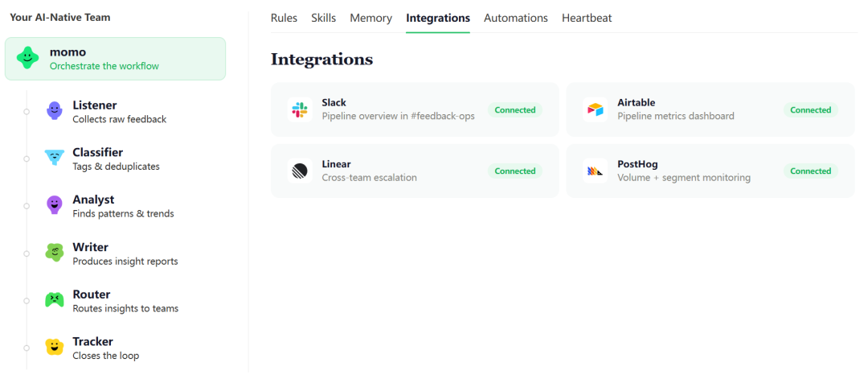
Task: Click the green momo avatar icon
Action: coord(27,58)
